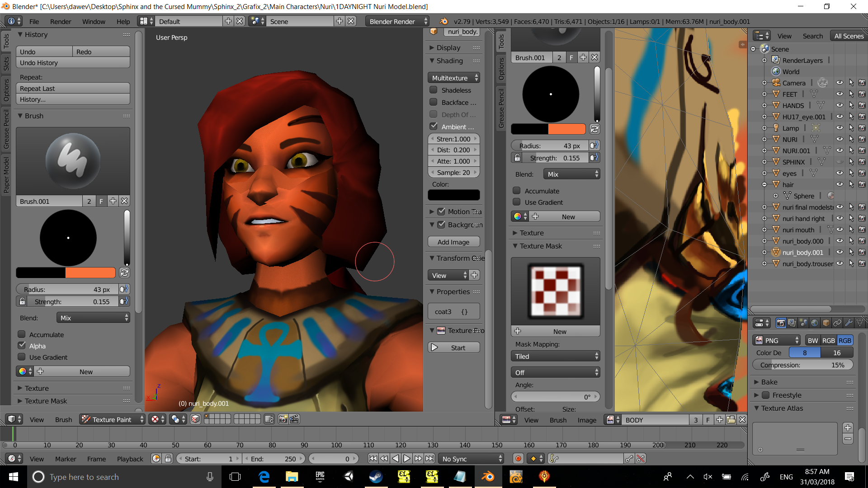Open the Image menu in UV editor
Image resolution: width=868 pixels, height=488 pixels.
(587, 420)
